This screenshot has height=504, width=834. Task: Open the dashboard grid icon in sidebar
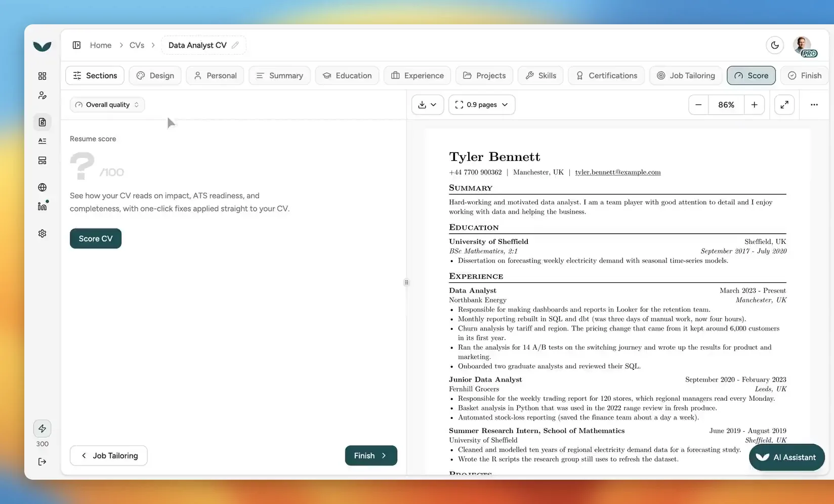coord(42,76)
